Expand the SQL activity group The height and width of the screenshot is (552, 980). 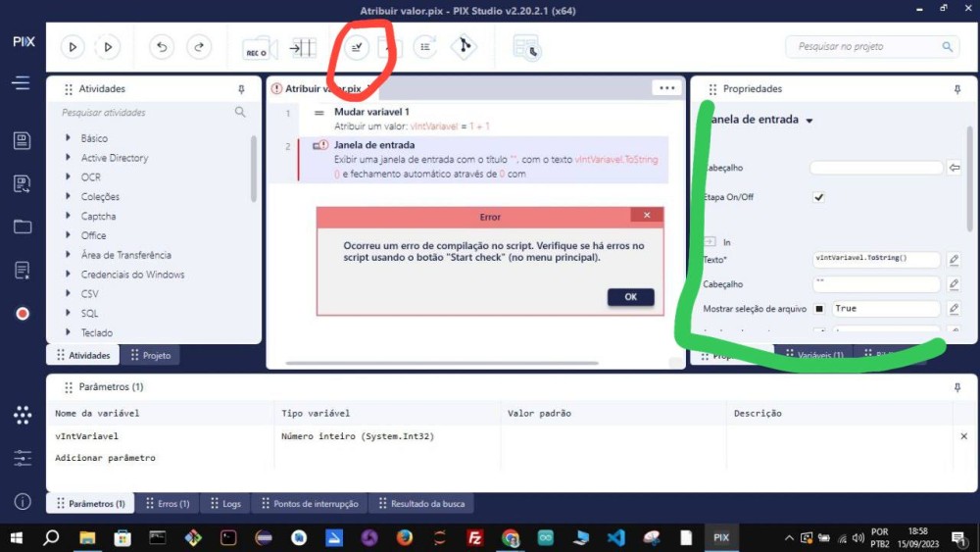coord(69,312)
